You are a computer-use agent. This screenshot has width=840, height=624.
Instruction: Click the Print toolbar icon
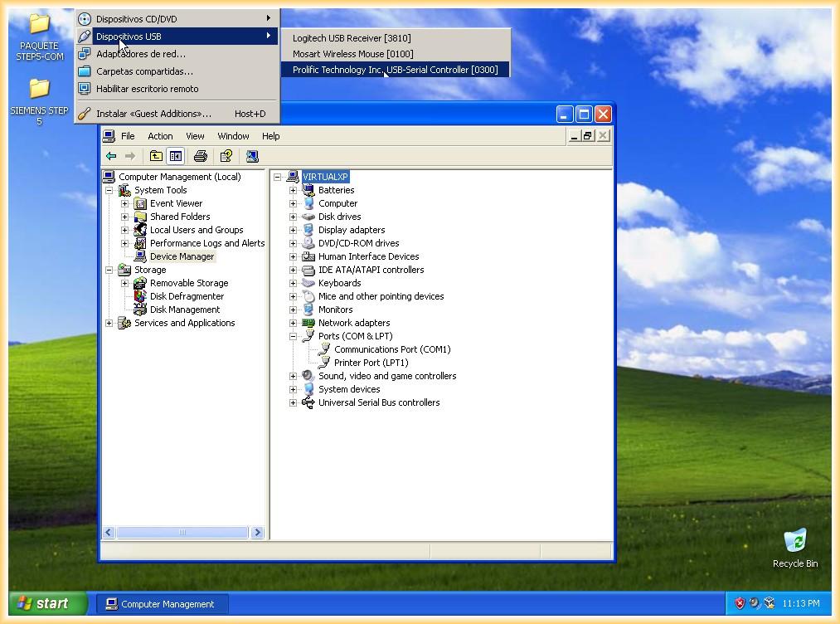200,156
